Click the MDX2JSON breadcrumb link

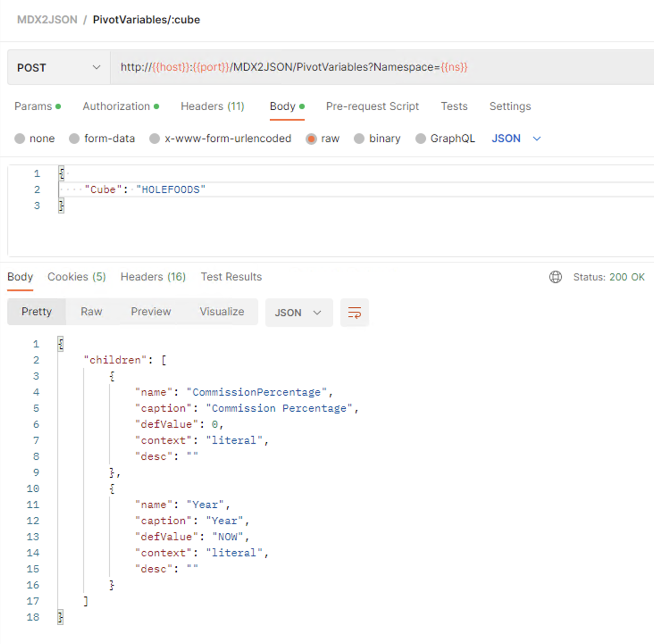(x=47, y=20)
